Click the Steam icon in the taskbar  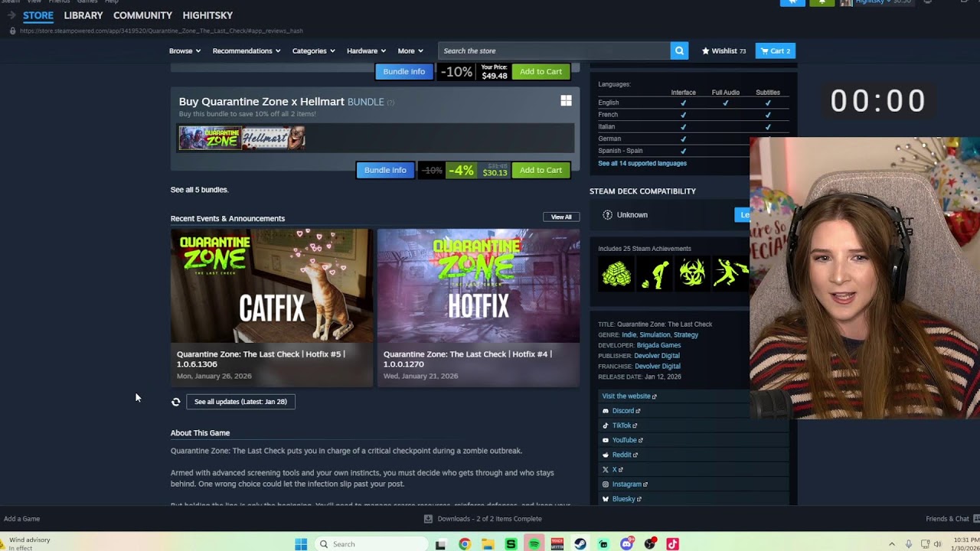pos(580,544)
